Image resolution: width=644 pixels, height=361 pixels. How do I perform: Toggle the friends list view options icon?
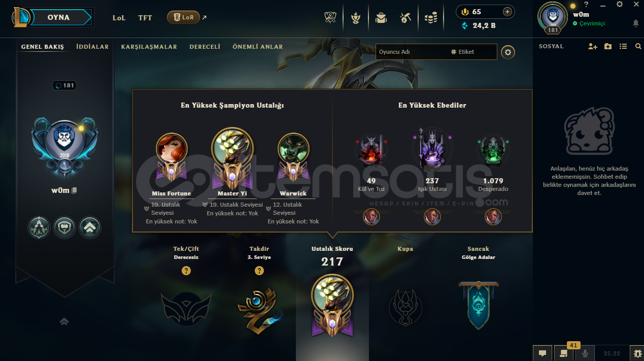(623, 46)
